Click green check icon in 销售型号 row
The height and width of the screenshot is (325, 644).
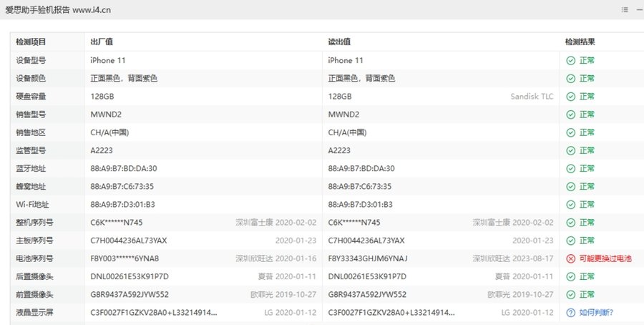[570, 115]
